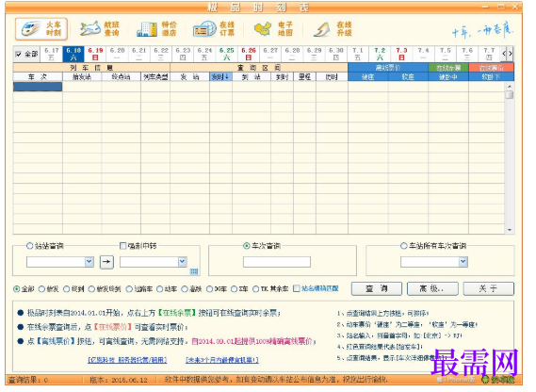Click the orange 在线票价 button
This screenshot has width=536, height=392.
pos(491,68)
